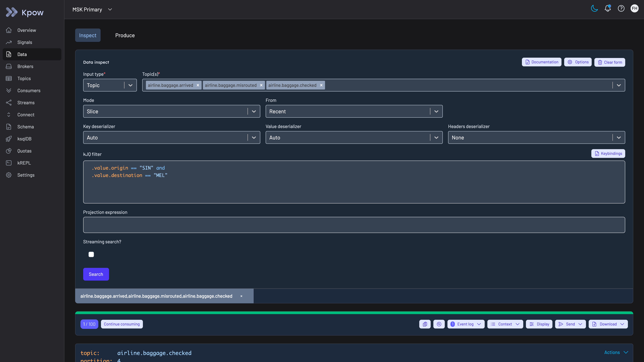Expand the Topic(s) selector chevron
This screenshot has width=644, height=362.
(x=619, y=85)
